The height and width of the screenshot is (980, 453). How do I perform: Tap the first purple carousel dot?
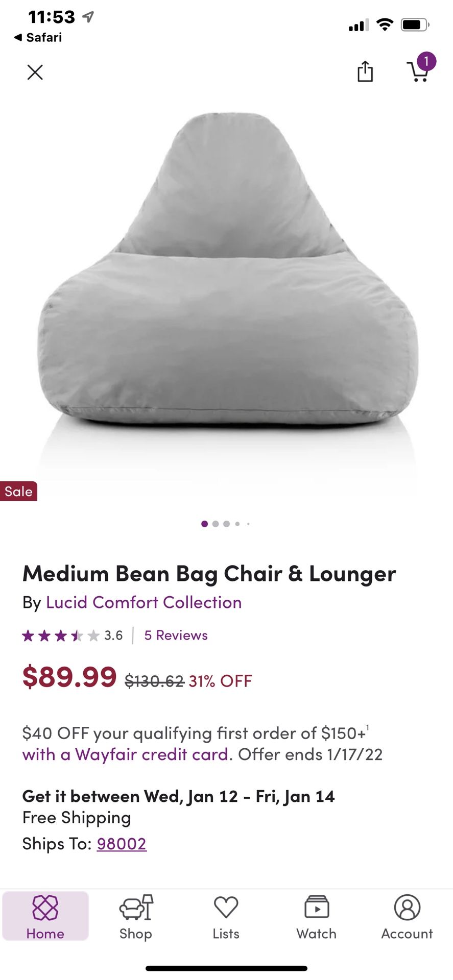[204, 524]
